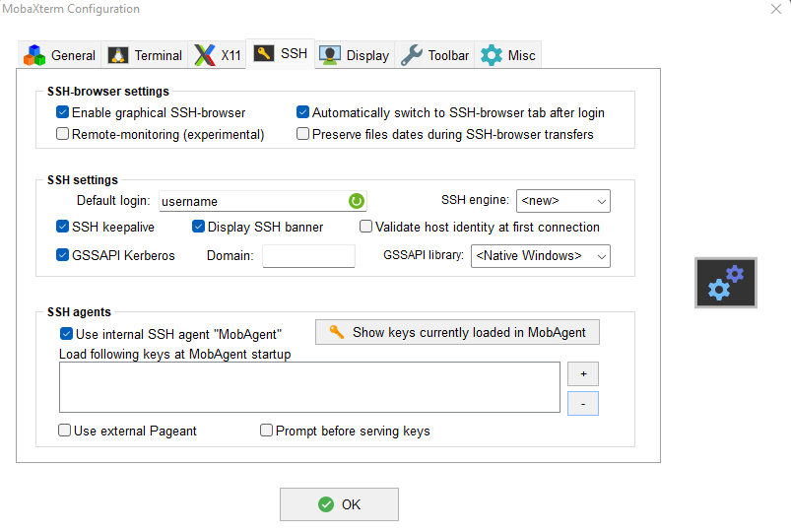This screenshot has height=532, width=791.
Task: Close the MobaXterm Configuration window
Action: click(776, 9)
